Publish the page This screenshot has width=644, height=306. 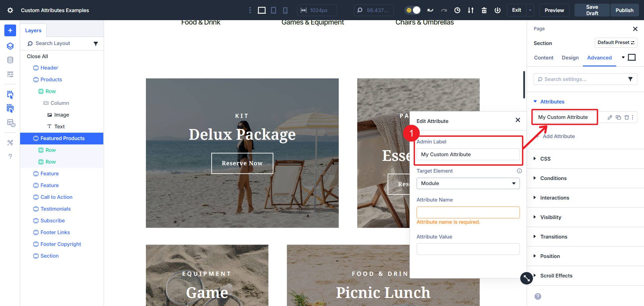pos(624,10)
